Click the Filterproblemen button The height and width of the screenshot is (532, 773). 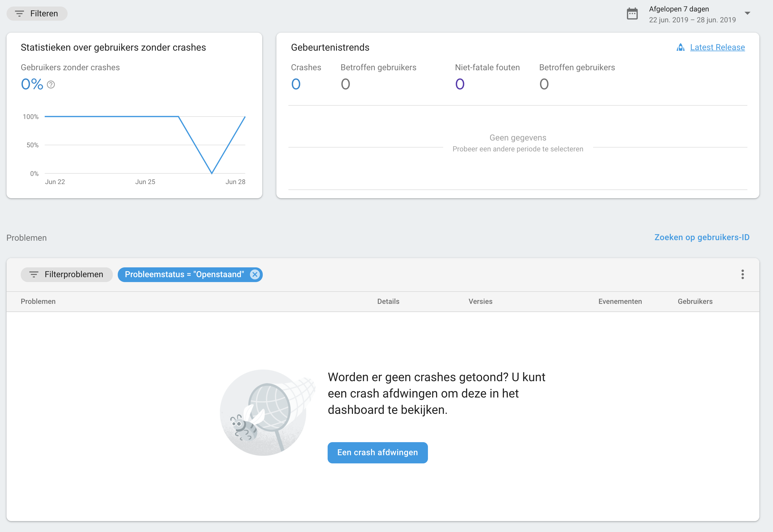click(67, 274)
